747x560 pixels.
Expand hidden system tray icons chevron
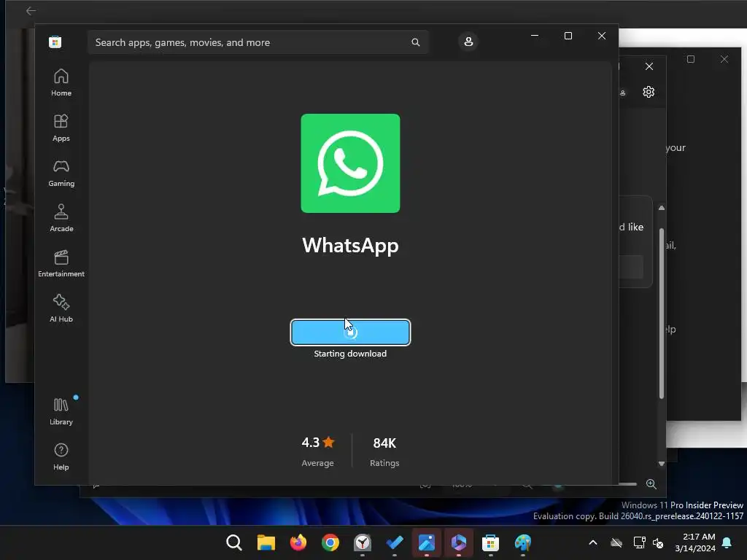click(x=593, y=542)
